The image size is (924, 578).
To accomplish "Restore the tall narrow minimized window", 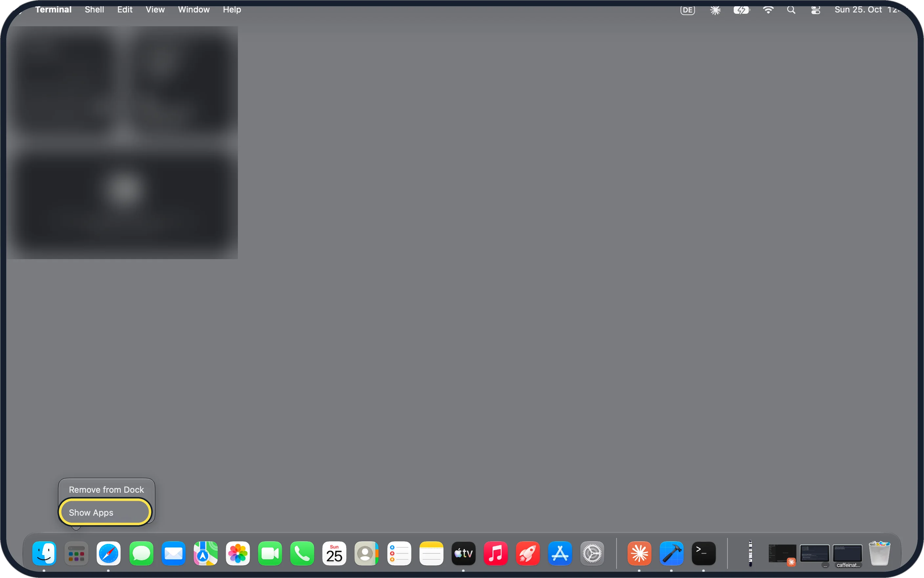I will [750, 553].
